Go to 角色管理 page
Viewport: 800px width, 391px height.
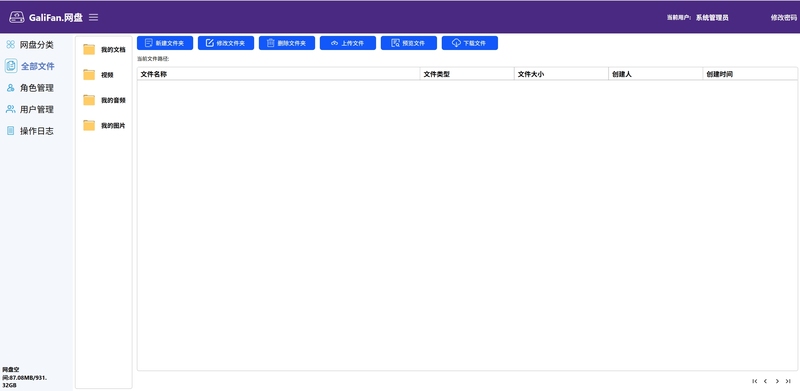point(30,88)
